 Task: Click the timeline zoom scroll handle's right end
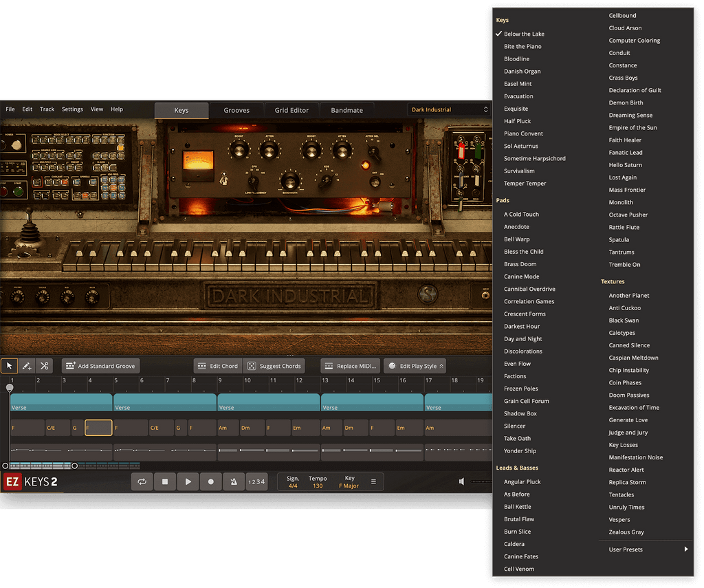point(74,466)
